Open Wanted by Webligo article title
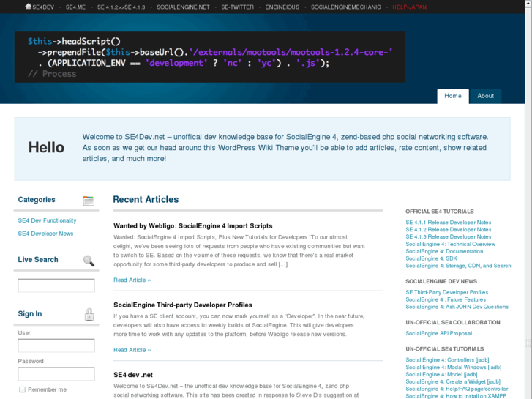The image size is (532, 399). pos(193,225)
